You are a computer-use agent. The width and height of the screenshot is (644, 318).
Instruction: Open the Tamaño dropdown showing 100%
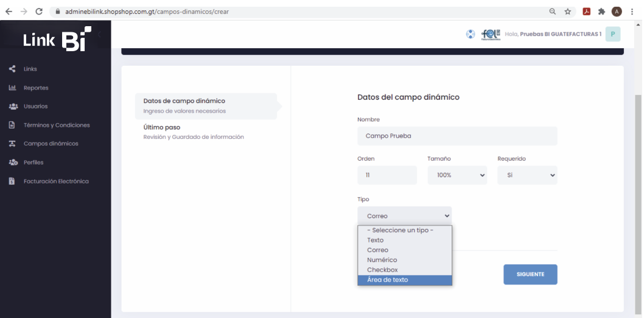pyautogui.click(x=457, y=175)
